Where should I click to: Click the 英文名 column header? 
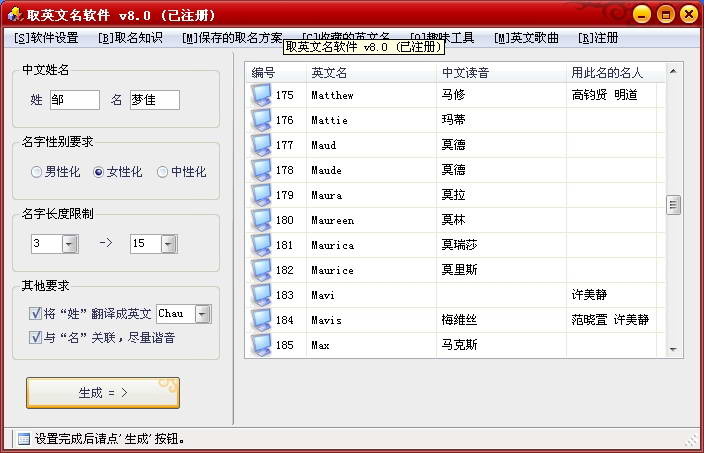point(371,72)
